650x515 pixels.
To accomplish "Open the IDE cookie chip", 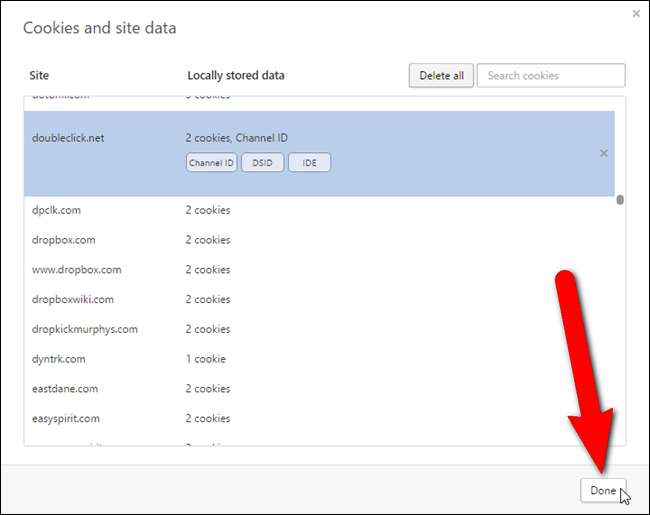I will point(309,163).
